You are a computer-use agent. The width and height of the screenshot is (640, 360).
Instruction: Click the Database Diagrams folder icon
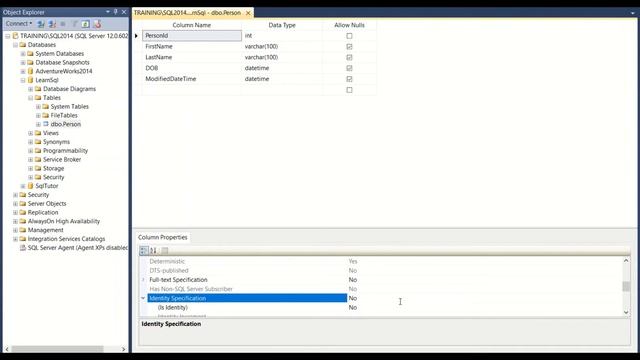pyautogui.click(x=38, y=89)
